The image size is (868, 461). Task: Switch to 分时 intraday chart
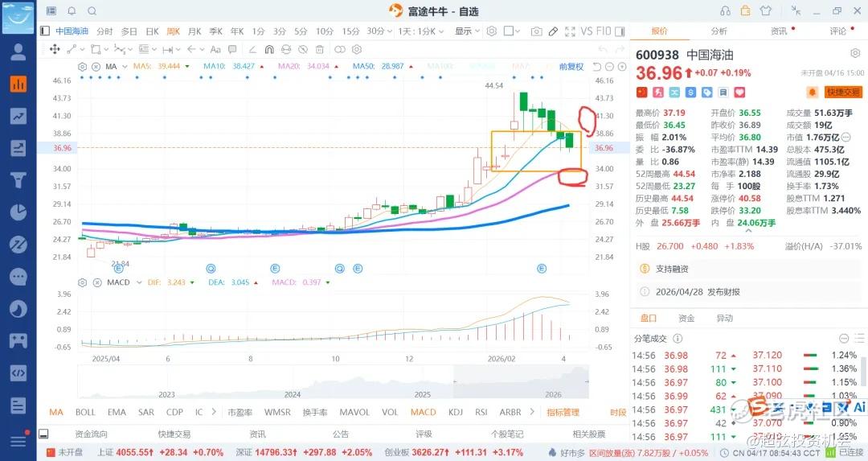104,31
